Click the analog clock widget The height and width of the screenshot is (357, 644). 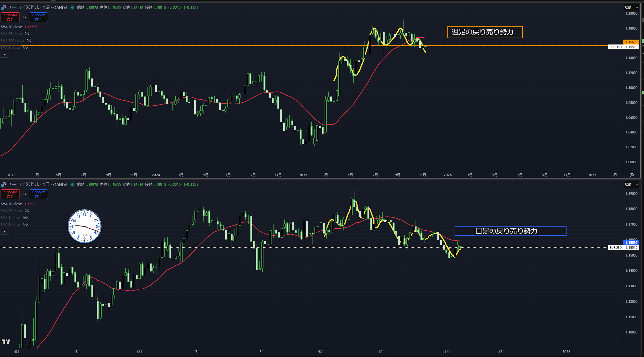pos(84,226)
